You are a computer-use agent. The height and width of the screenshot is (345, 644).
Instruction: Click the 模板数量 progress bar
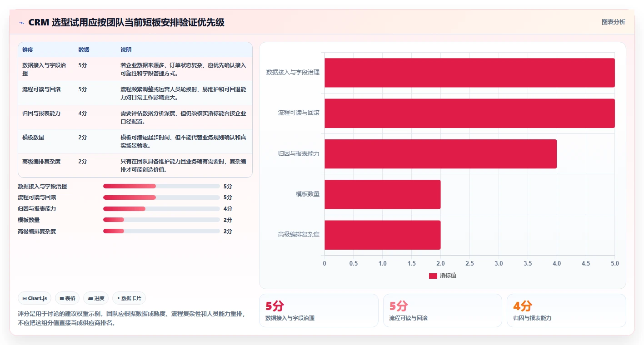[161, 220]
